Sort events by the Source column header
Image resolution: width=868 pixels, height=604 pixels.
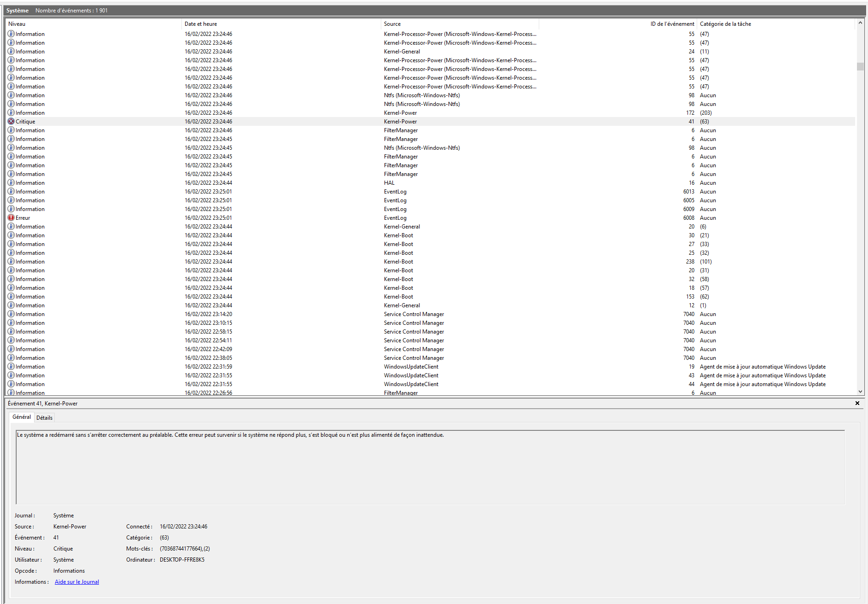392,24
